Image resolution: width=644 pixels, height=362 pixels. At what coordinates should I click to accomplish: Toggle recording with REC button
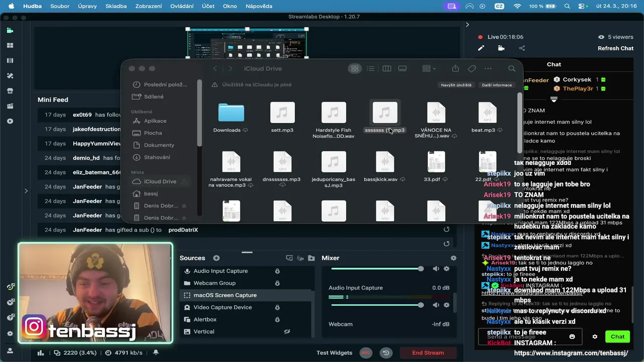pyautogui.click(x=366, y=353)
